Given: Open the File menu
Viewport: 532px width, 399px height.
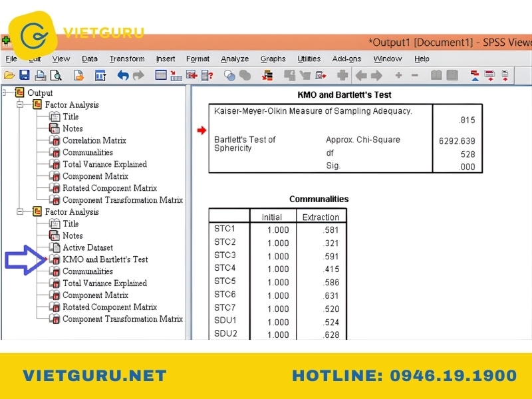Looking at the screenshot, I should pos(11,59).
